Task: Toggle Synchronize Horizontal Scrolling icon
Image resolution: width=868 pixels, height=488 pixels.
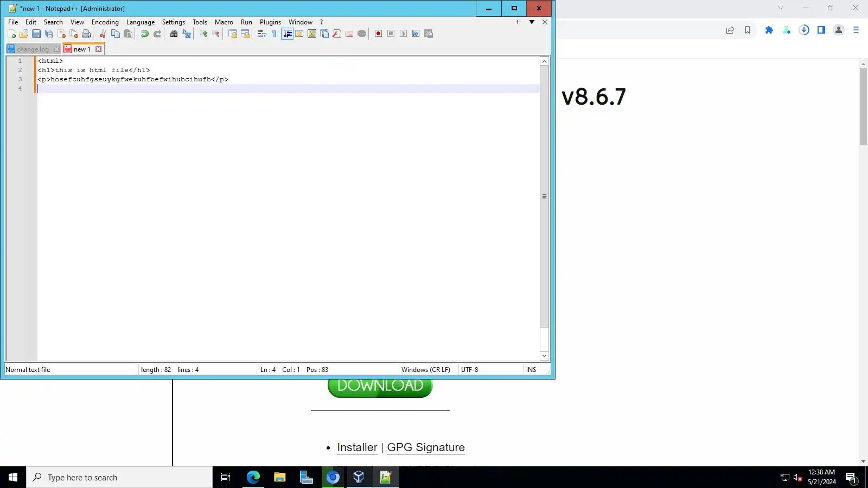Action: 245,34
